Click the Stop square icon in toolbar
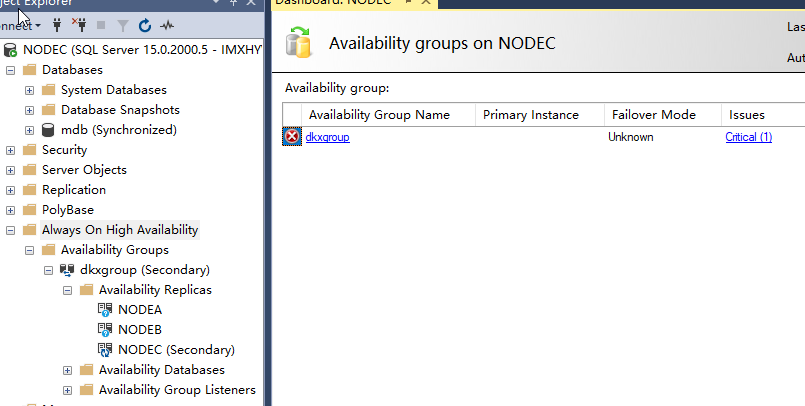This screenshot has width=805, height=406. point(101,25)
